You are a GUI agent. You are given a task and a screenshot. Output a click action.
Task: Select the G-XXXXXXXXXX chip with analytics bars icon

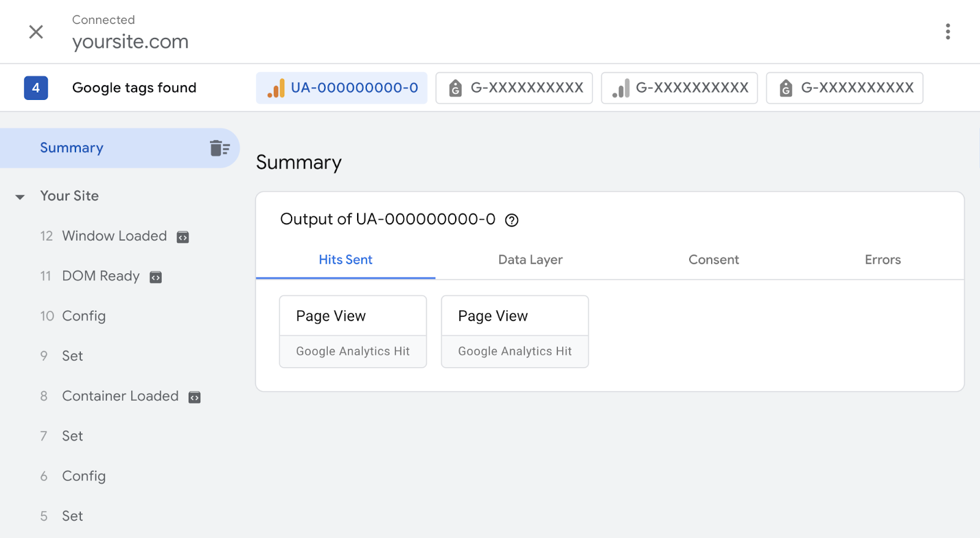pos(679,88)
